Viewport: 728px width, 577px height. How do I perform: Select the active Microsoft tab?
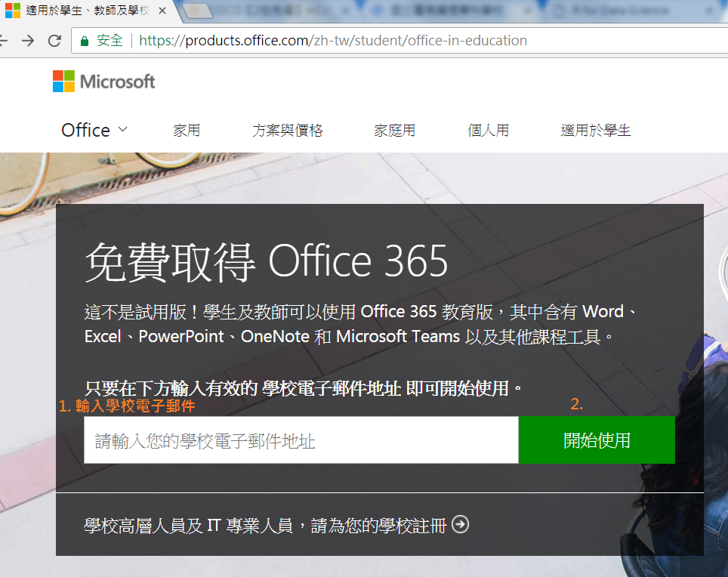88,11
